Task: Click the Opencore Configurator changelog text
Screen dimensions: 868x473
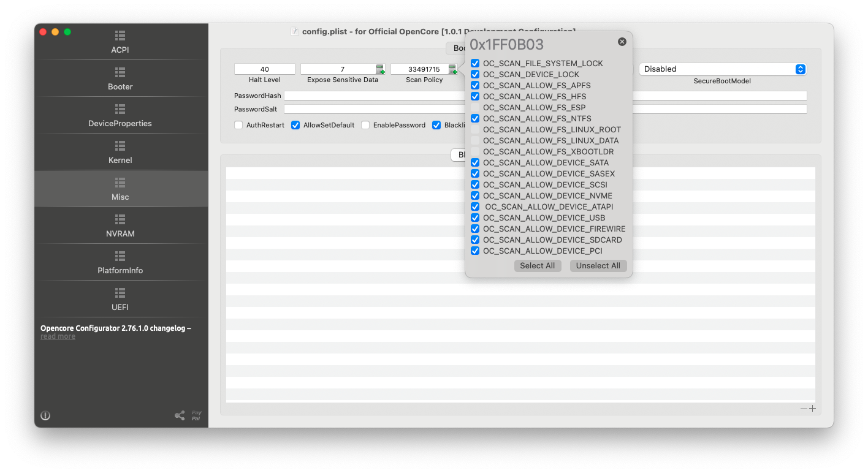Action: click(116, 328)
